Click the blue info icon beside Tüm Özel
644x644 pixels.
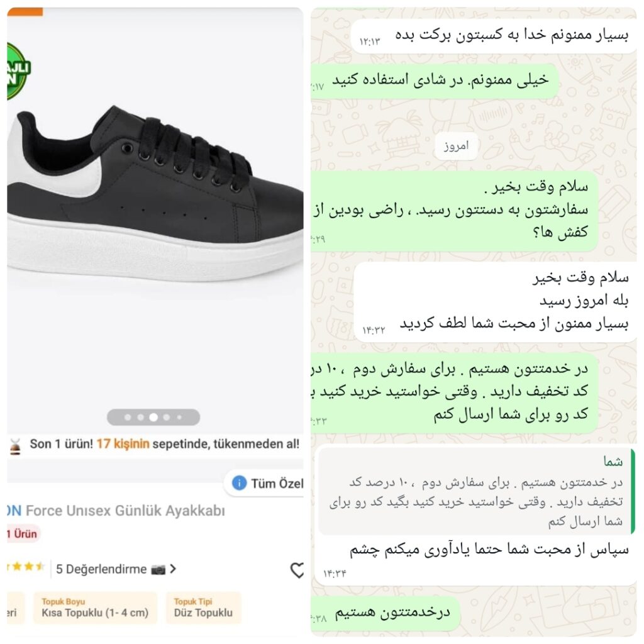(240, 483)
